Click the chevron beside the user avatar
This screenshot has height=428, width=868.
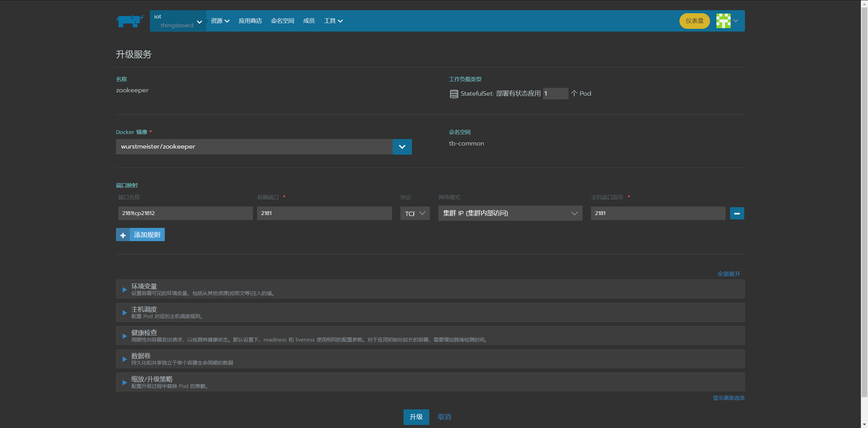[x=736, y=21]
